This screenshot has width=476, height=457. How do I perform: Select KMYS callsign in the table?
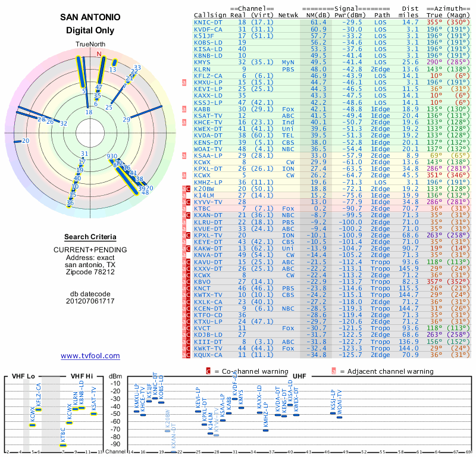(x=202, y=62)
